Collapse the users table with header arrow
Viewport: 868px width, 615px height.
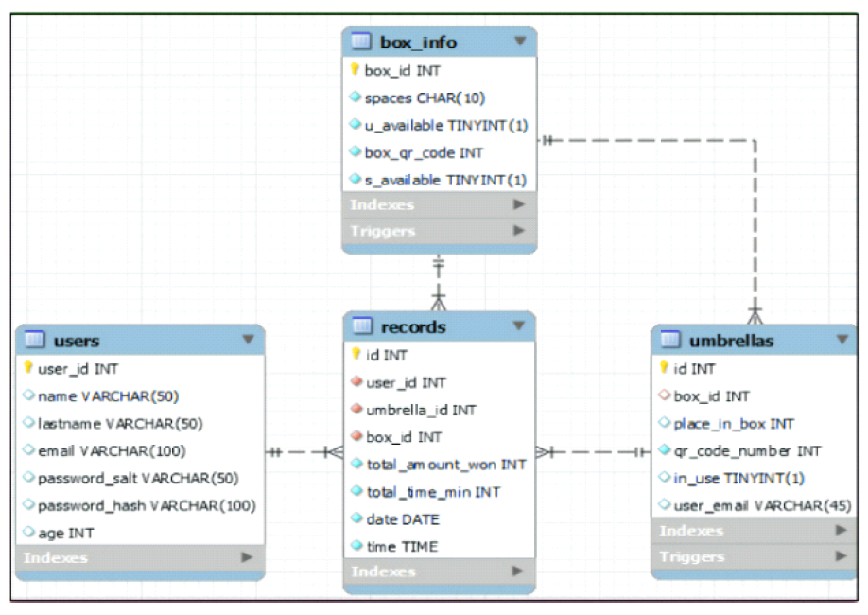coord(248,340)
